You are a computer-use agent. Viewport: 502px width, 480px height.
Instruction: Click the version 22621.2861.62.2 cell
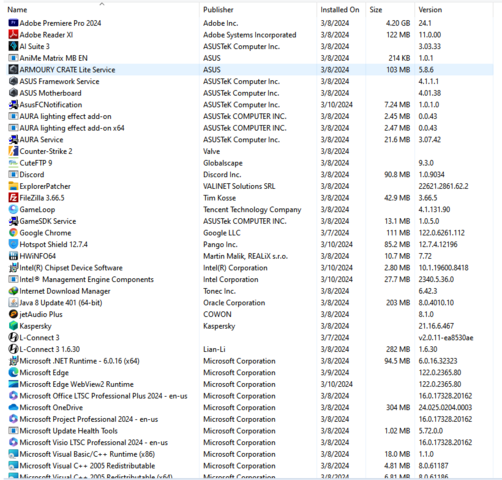click(x=443, y=186)
